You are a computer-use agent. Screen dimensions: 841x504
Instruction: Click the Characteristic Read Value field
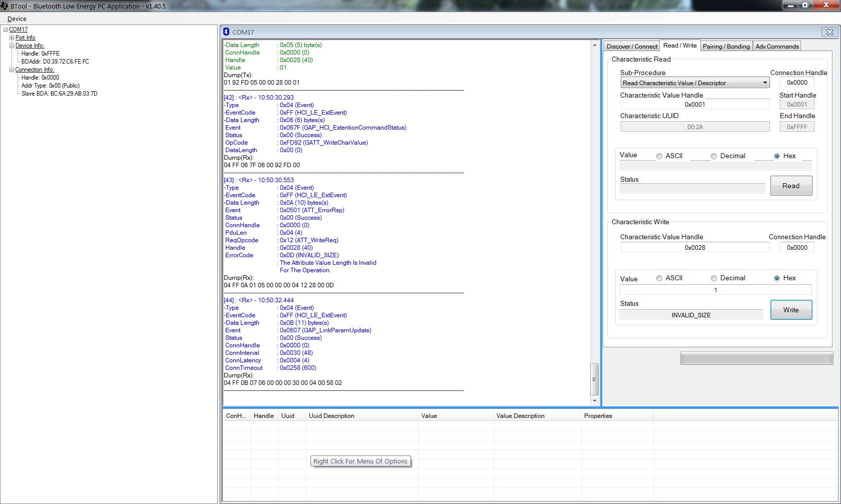(x=715, y=166)
